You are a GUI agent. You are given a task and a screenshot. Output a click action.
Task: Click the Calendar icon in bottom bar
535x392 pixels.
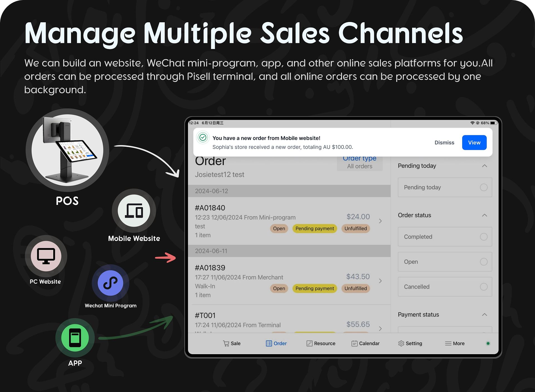click(x=354, y=344)
